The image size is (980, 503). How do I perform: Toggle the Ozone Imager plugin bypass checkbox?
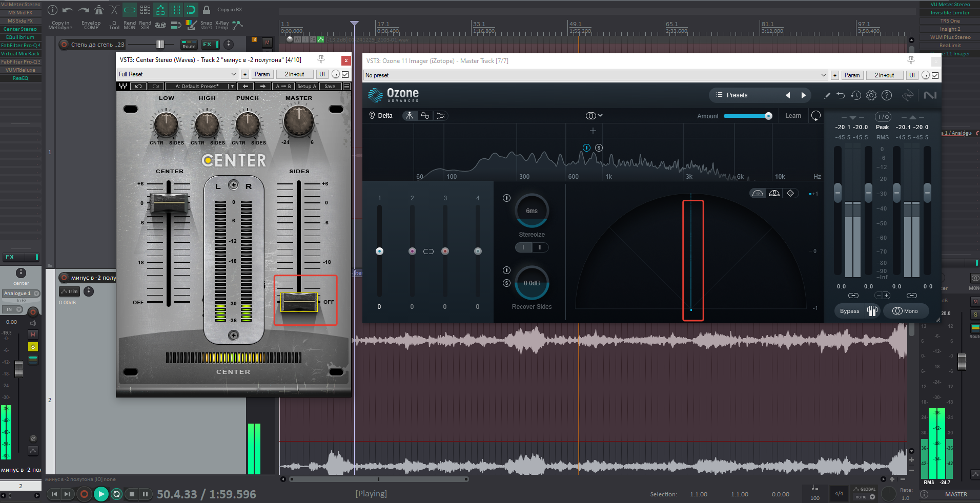(935, 75)
